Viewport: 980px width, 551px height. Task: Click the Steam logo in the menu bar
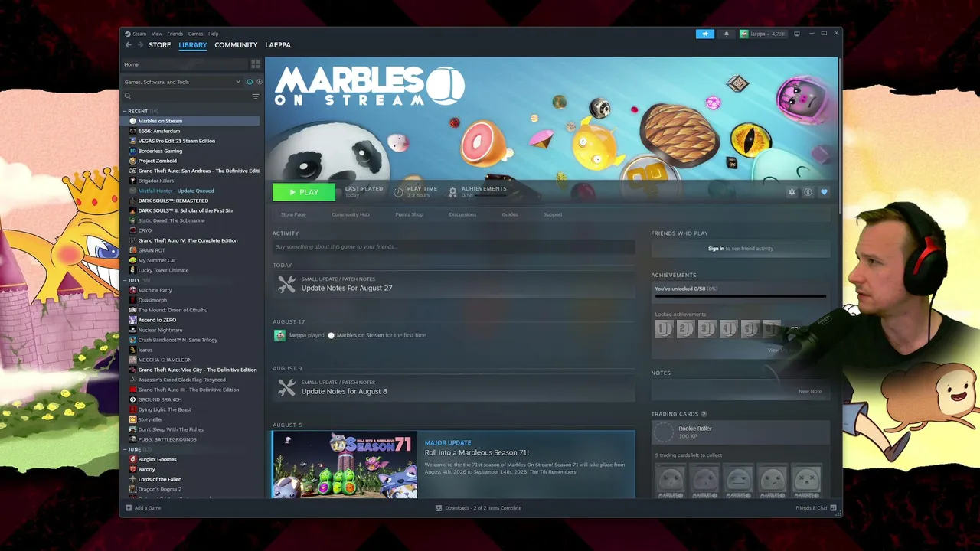point(128,34)
